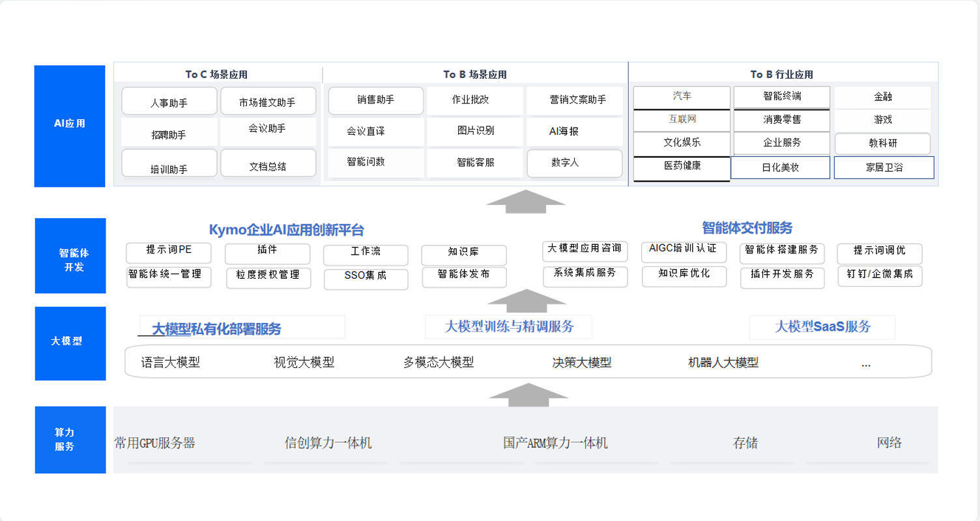Select the 大模型SaaS服务 title
980x521 pixels.
point(822,327)
